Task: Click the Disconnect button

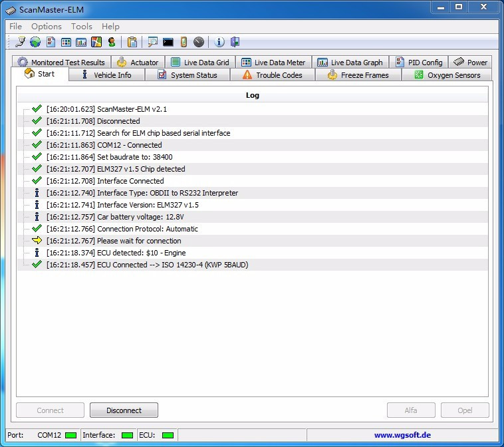Action: coord(124,410)
